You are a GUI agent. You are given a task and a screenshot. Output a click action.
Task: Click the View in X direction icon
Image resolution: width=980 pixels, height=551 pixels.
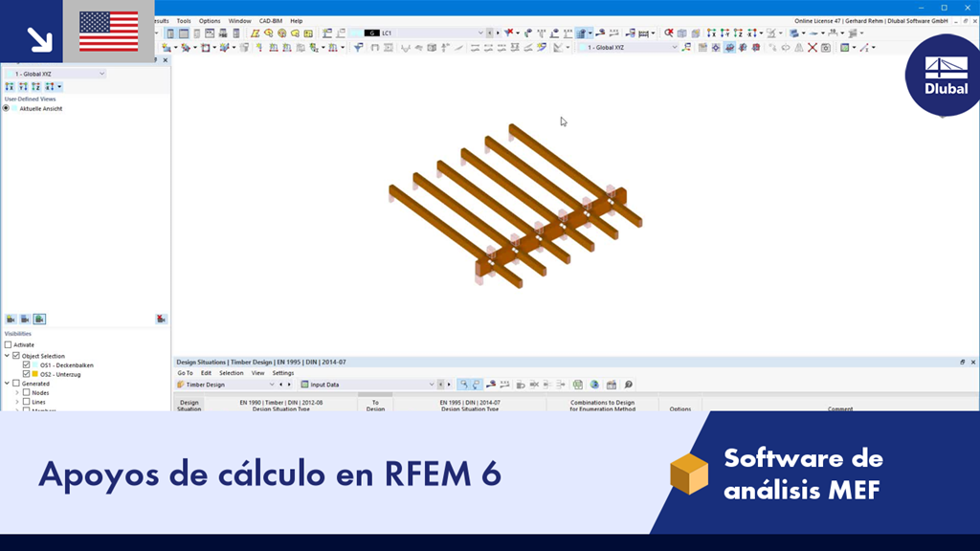pos(711,33)
